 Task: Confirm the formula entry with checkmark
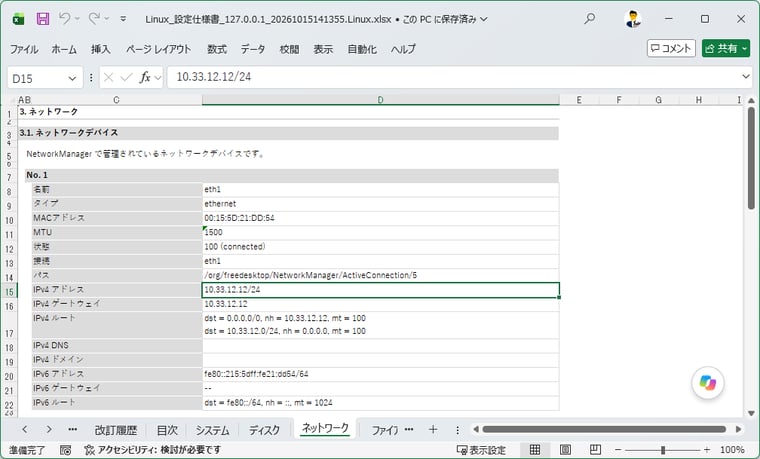pyautogui.click(x=127, y=78)
